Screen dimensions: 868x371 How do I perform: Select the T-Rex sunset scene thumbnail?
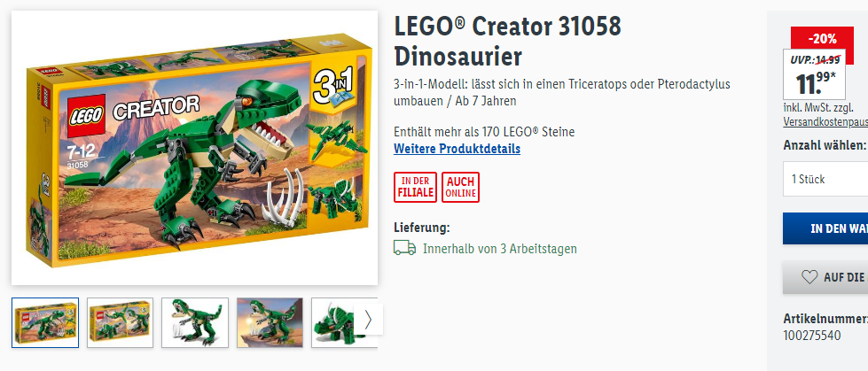coord(270,322)
